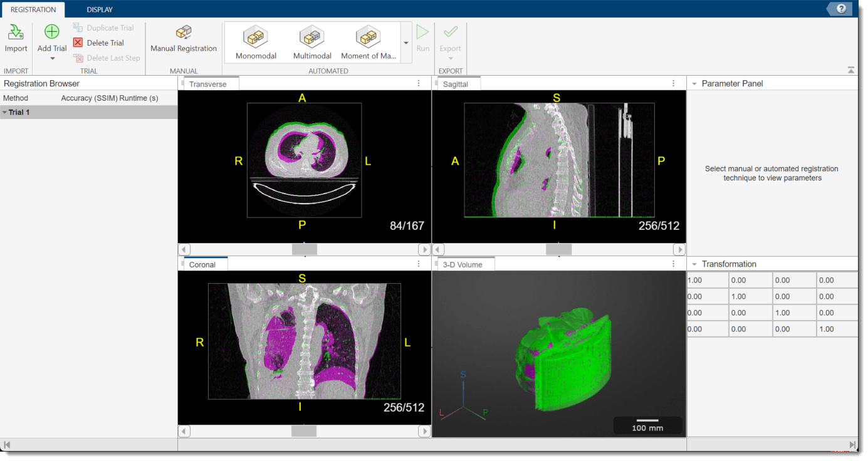Screen dimensions: 868x461
Task: Collapse the Transformation section
Action: (x=694, y=264)
